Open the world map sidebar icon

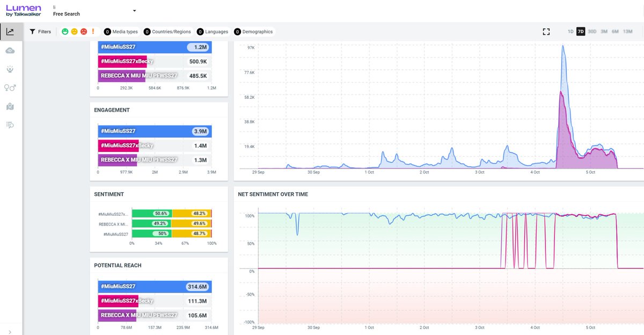tap(10, 106)
